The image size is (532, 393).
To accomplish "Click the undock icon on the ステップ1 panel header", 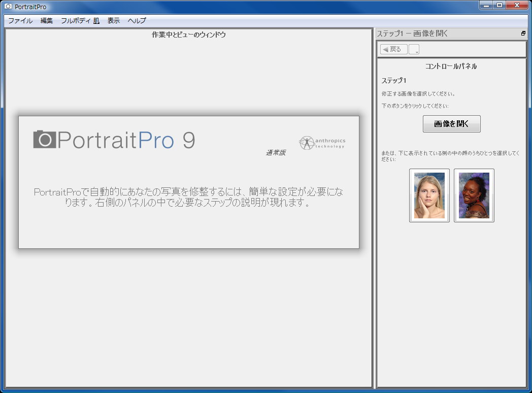I will [x=523, y=32].
